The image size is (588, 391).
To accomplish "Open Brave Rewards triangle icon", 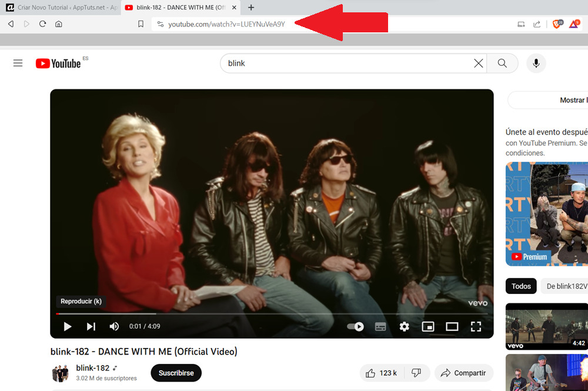I will 574,24.
